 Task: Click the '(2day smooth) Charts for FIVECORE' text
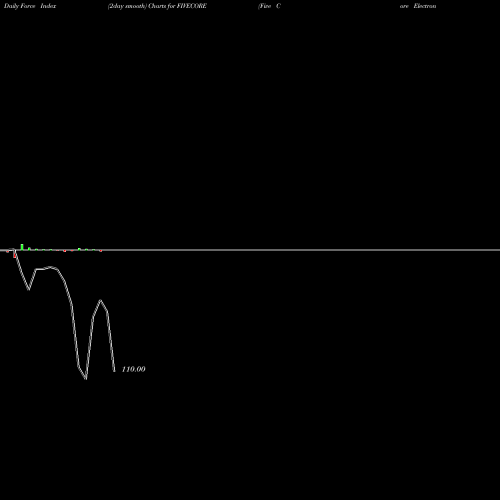pyautogui.click(x=157, y=6)
